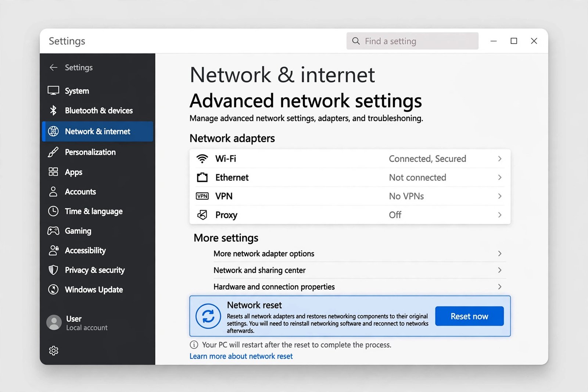Viewport: 588px width, 392px height.
Task: Select Network & internet in sidebar
Action: pos(98,132)
